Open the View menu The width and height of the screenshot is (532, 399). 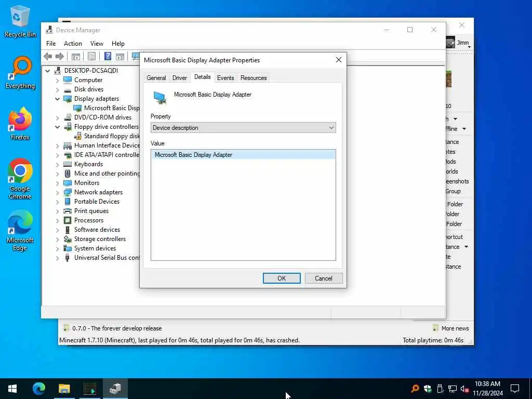click(97, 44)
